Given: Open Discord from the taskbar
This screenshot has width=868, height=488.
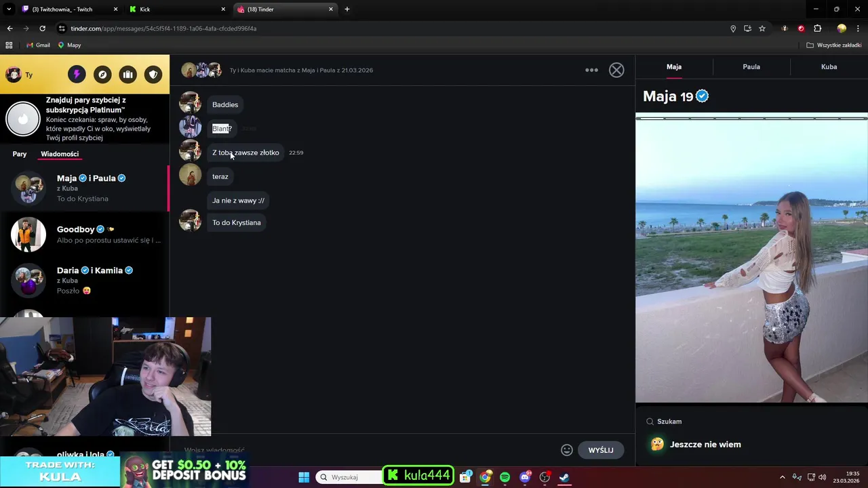Looking at the screenshot, I should [x=525, y=477].
